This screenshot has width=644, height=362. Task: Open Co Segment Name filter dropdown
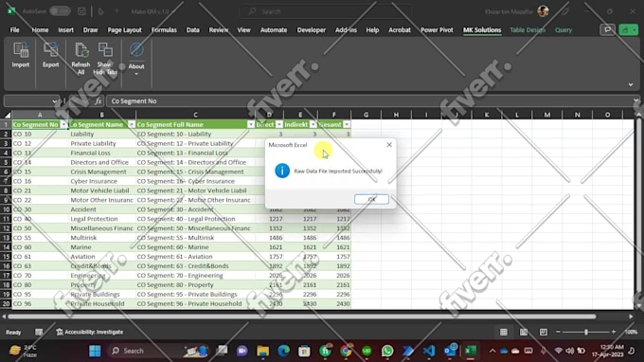[132, 124]
